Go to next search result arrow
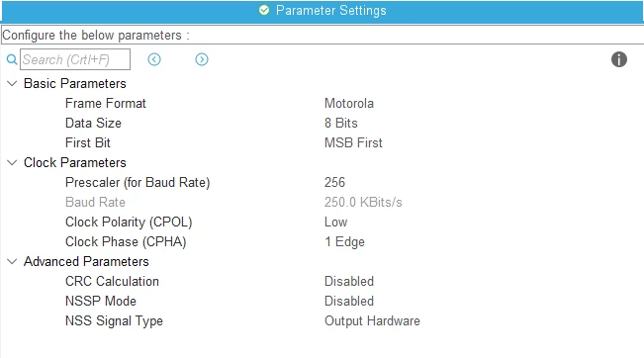The width and height of the screenshot is (644, 358). pos(202,59)
